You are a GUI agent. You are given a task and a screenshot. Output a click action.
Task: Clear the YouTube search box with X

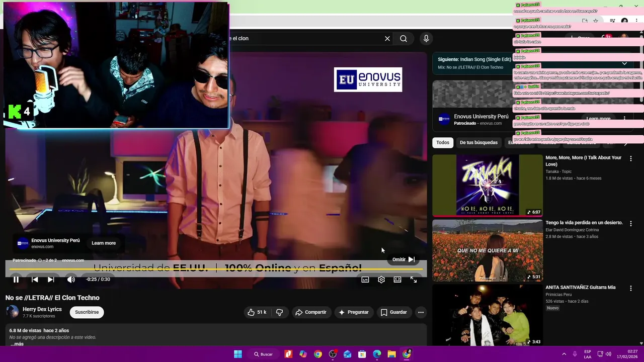click(x=387, y=39)
